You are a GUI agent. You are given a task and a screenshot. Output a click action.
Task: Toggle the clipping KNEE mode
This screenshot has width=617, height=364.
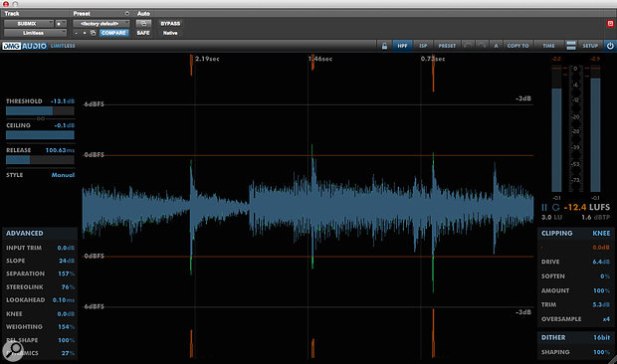click(x=601, y=233)
